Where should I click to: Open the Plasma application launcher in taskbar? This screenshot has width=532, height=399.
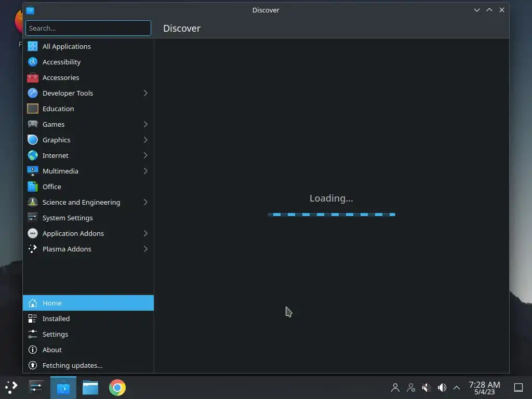11,388
